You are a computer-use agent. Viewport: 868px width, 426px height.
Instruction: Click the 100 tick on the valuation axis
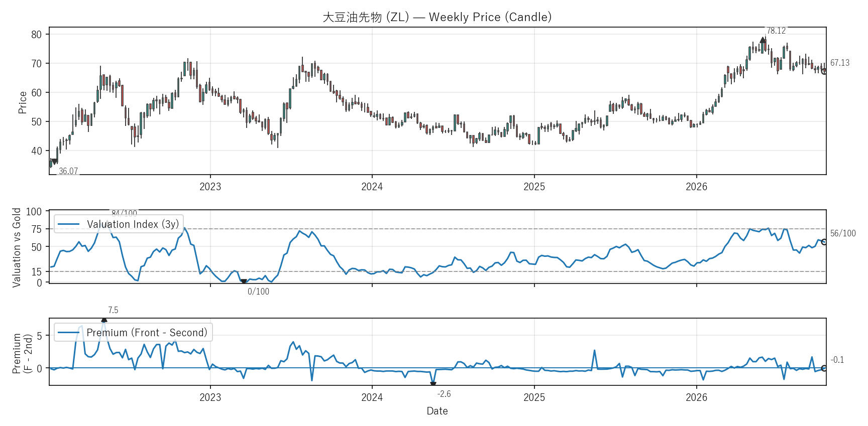click(34, 212)
